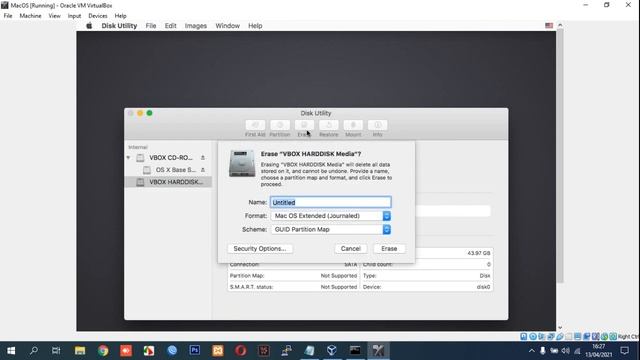
Task: Click the Mount toolbar icon
Action: [x=353, y=125]
